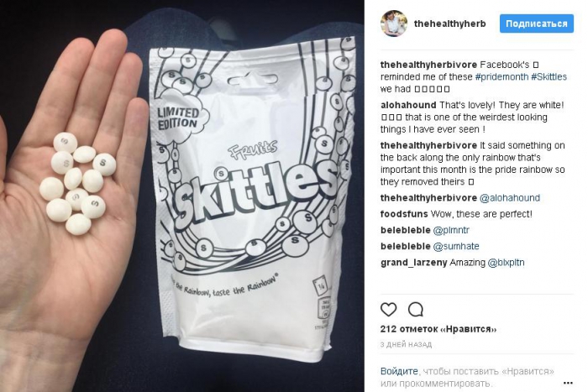Open thehealthyherb username in the header
Image resolution: width=588 pixels, height=392 pixels.
coord(449,24)
